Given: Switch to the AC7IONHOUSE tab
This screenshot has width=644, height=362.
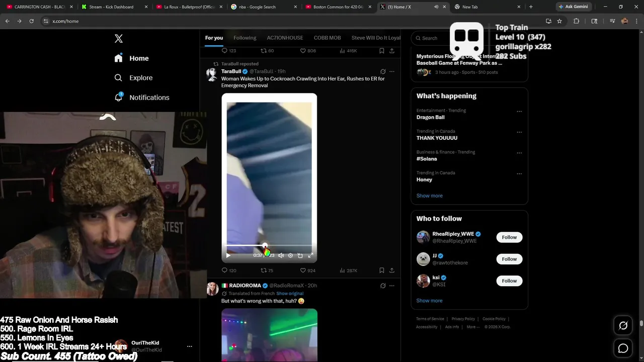Looking at the screenshot, I should point(285,38).
